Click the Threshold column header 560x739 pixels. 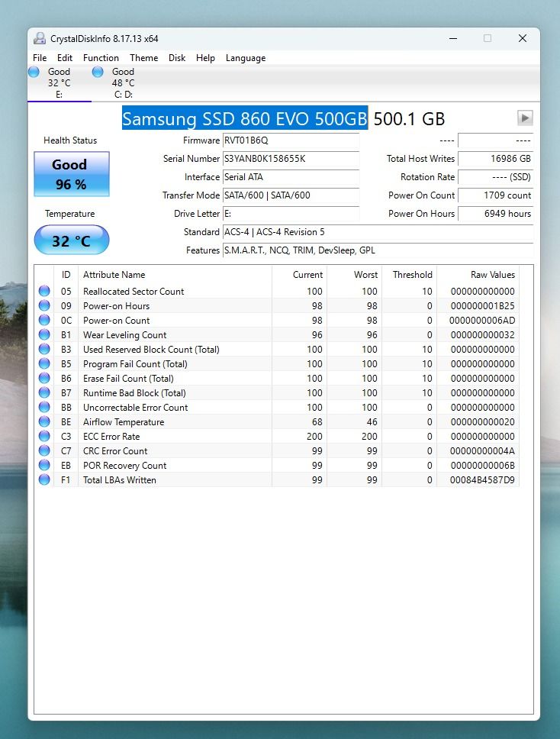pyautogui.click(x=409, y=275)
